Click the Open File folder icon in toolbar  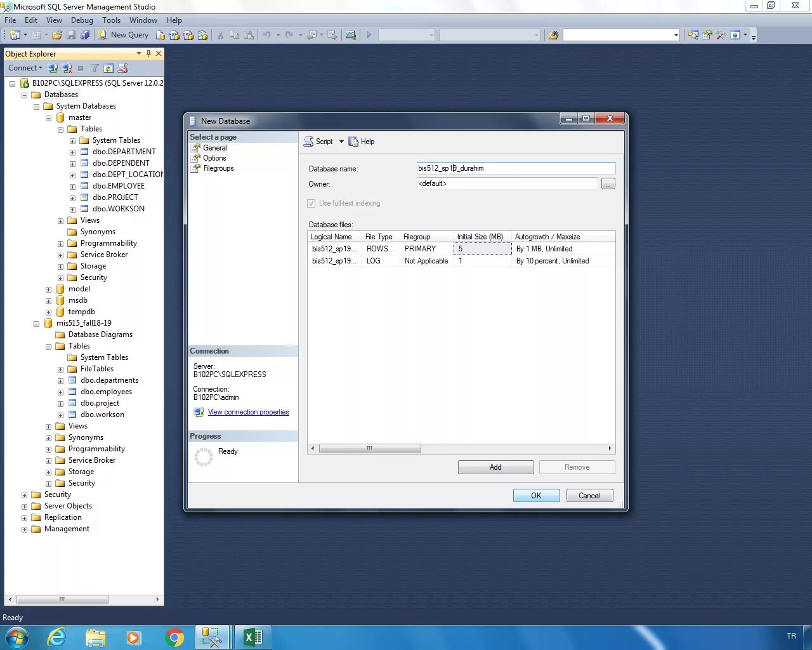pos(57,35)
